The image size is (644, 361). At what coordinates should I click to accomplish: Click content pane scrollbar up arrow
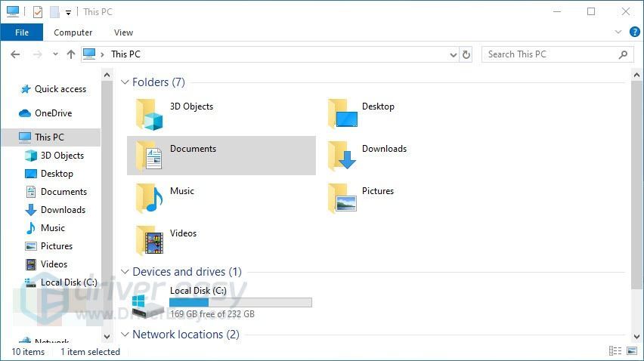636,75
